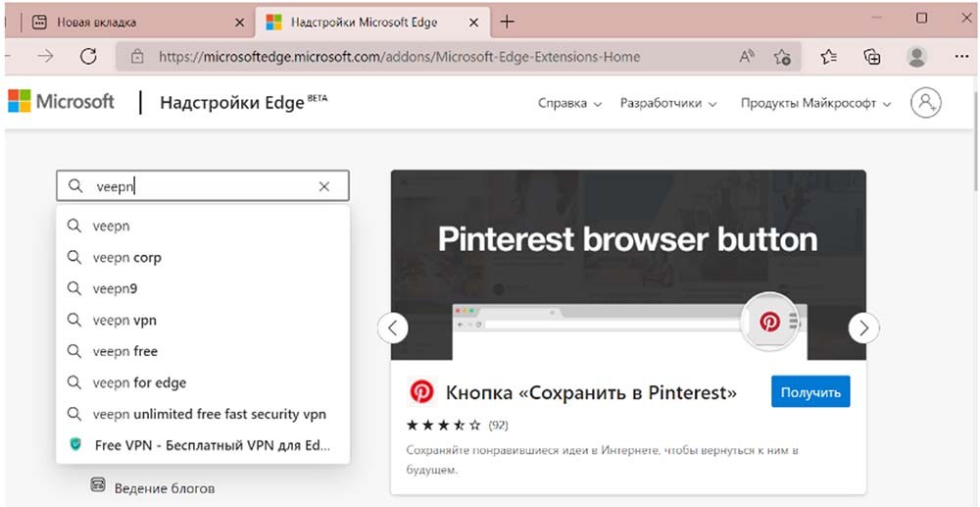
Task: Click the Pinterest star rating (92)
Action: [x=457, y=426]
